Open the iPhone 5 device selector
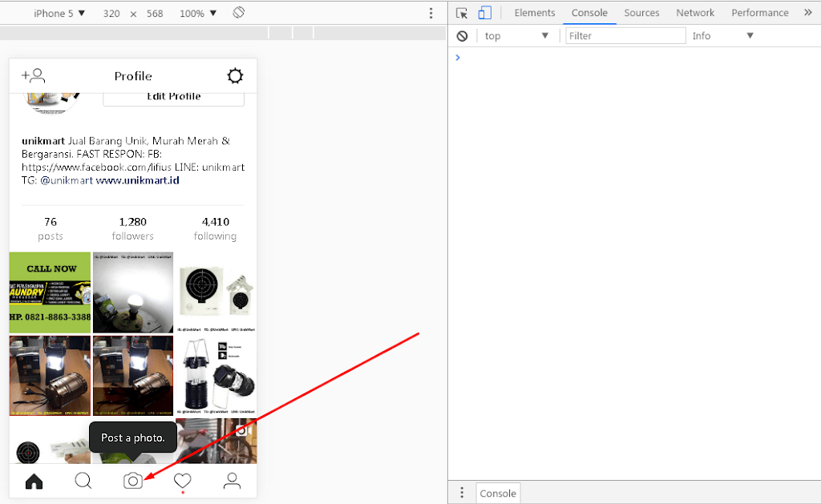 click(59, 13)
